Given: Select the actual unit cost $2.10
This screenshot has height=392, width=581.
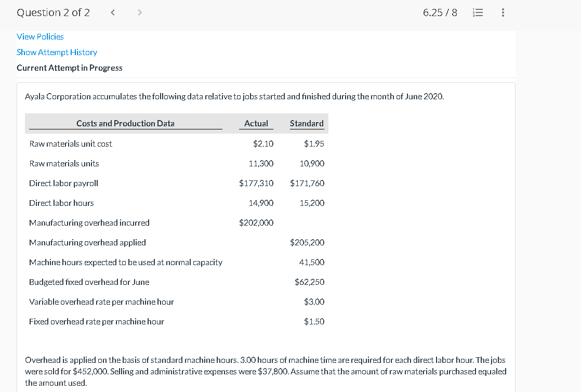Looking at the screenshot, I should coord(263,144).
